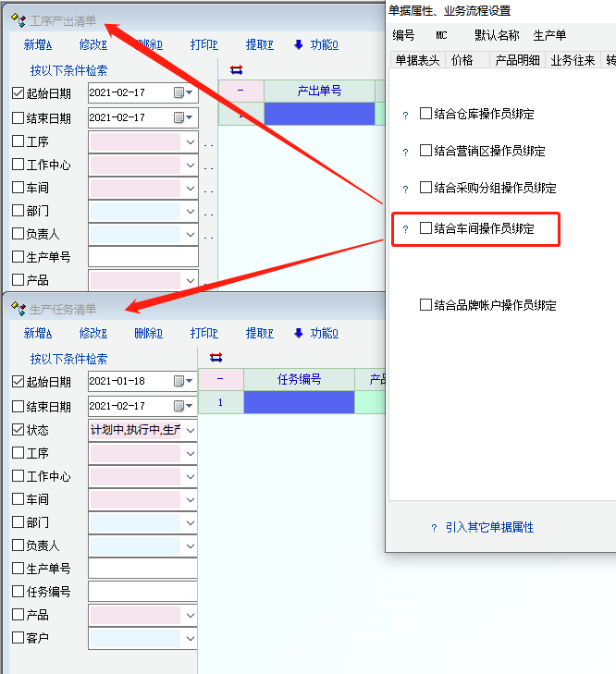Viewport: 616px width, 674px height.
Task: Click the swap arrows icon above 任务编号 column
Action: 216,357
